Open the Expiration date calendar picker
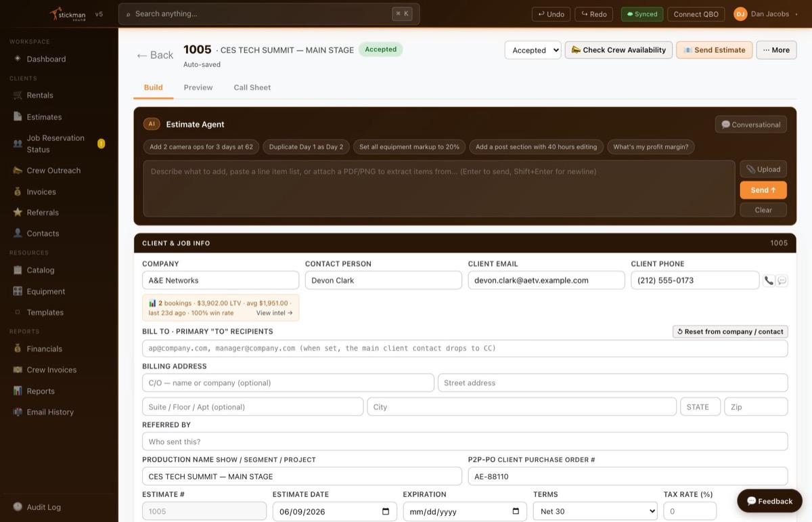 pos(516,511)
